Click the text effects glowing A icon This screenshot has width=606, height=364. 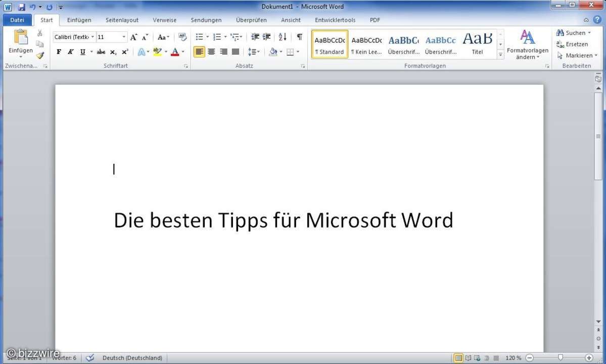click(142, 52)
